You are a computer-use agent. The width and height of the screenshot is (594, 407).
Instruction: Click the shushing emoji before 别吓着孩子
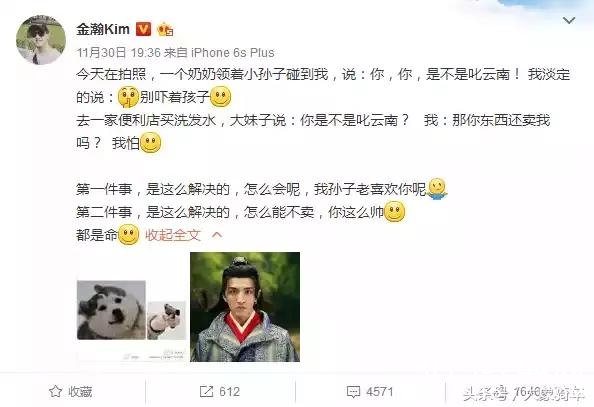pyautogui.click(x=128, y=97)
